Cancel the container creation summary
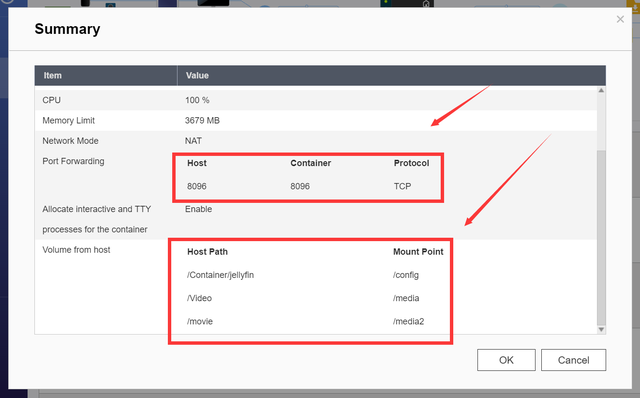Image resolution: width=640 pixels, height=398 pixels. [573, 360]
